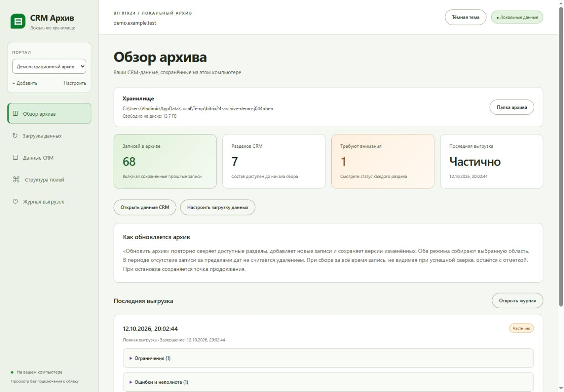Click the Журнал выгрузок clock icon
Viewport: 564px width, 392px height.
coord(15,201)
